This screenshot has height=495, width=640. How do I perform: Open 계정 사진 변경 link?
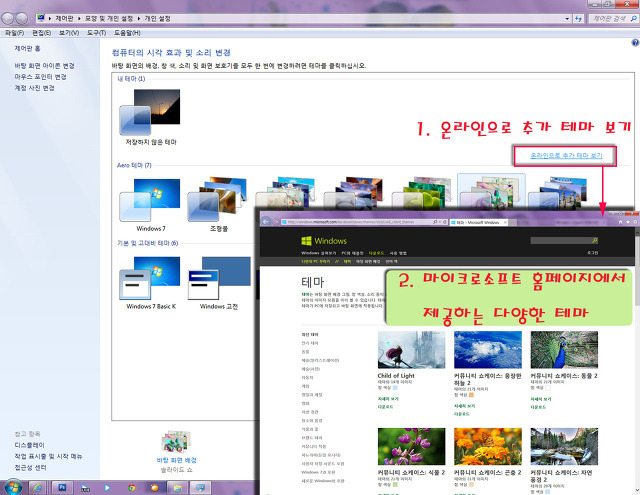[34, 88]
